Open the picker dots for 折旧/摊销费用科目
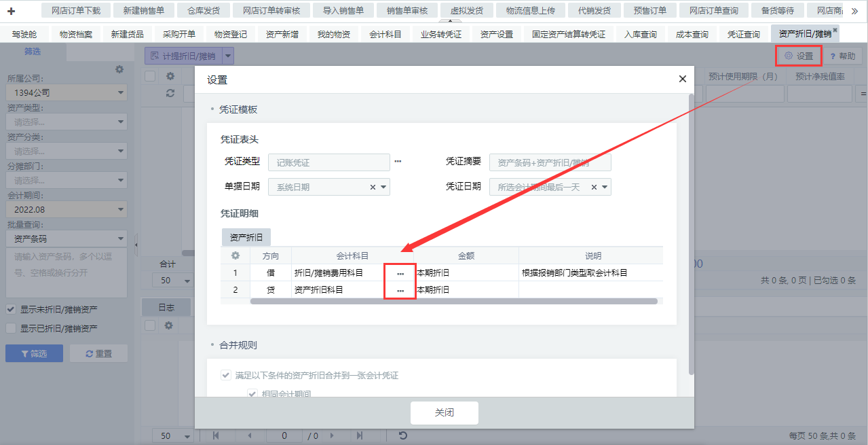This screenshot has width=868, height=445. [x=400, y=273]
